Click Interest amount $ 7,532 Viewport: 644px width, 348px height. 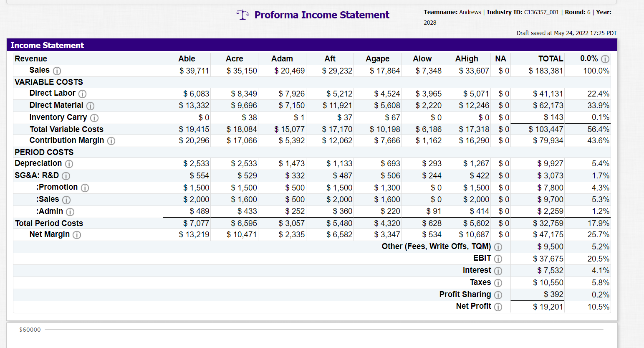pyautogui.click(x=550, y=270)
